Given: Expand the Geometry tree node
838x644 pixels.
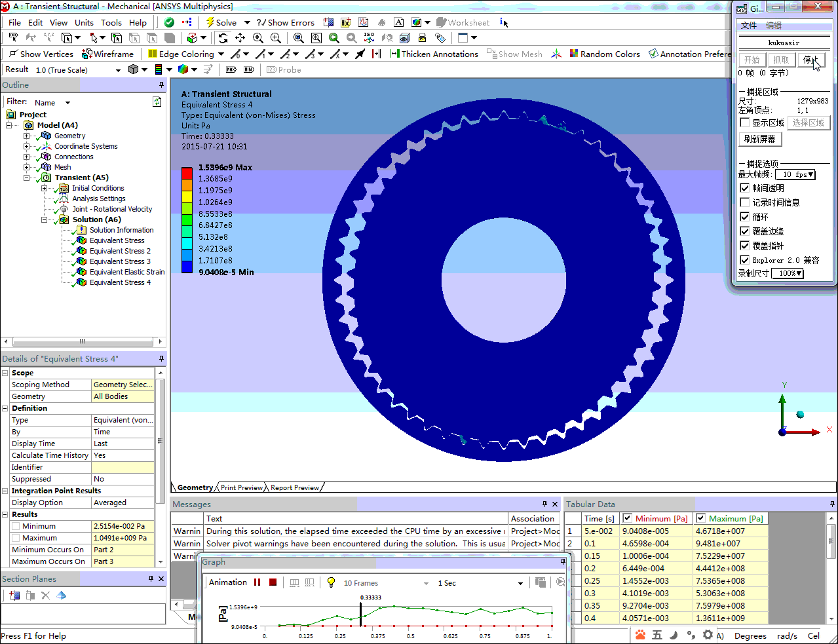Looking at the screenshot, I should 27,136.
